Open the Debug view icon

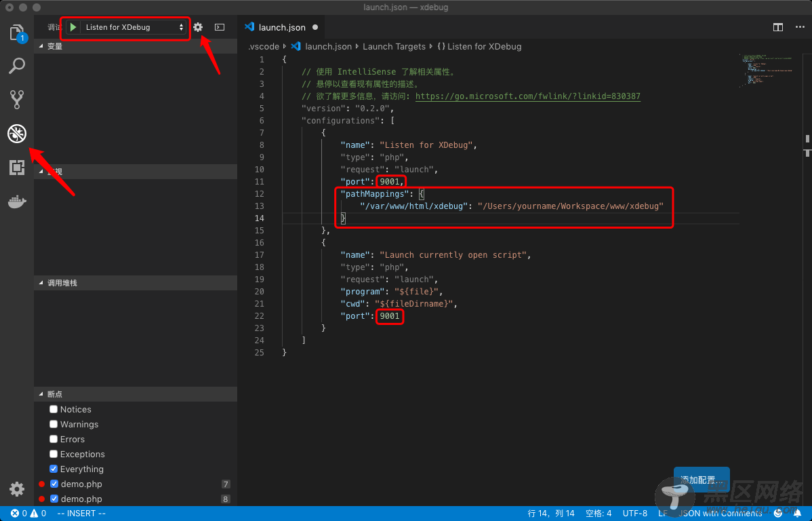[17, 134]
